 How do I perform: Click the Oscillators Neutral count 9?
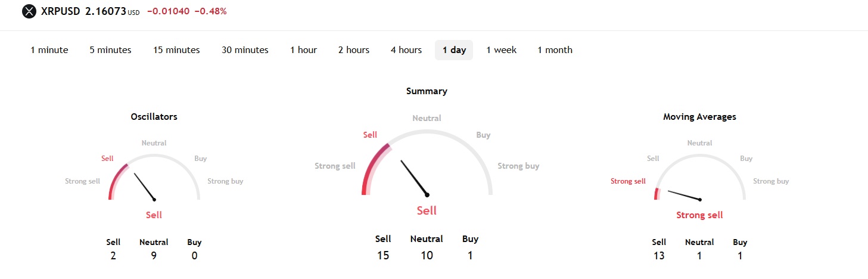[154, 256]
